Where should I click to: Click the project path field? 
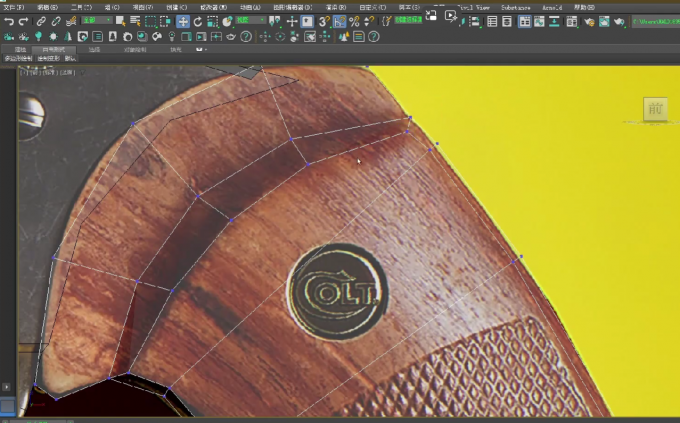tap(656, 21)
